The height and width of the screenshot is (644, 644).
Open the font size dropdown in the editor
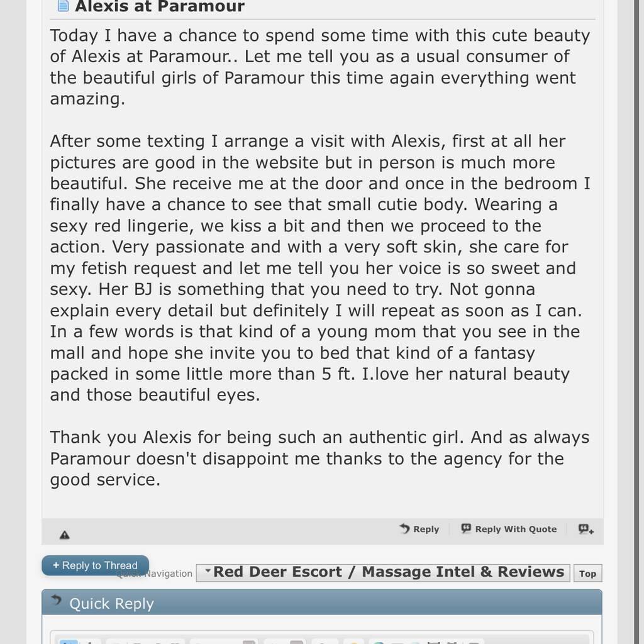pos(284,641)
